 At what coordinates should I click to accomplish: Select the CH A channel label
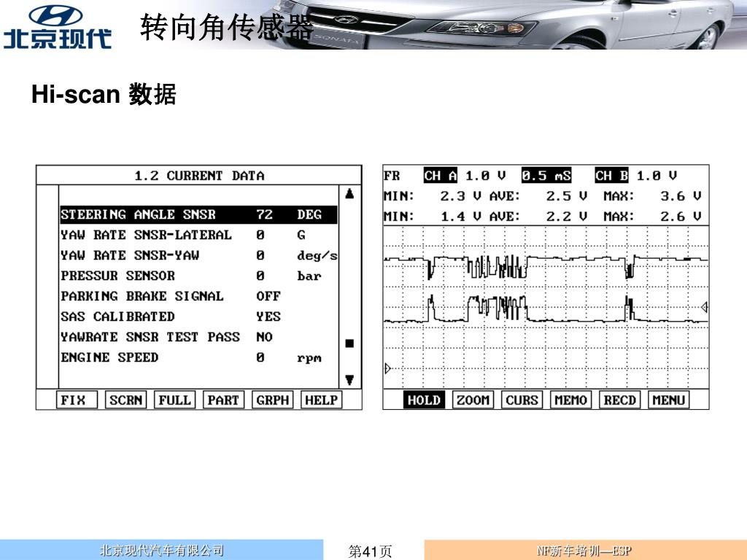click(x=441, y=176)
